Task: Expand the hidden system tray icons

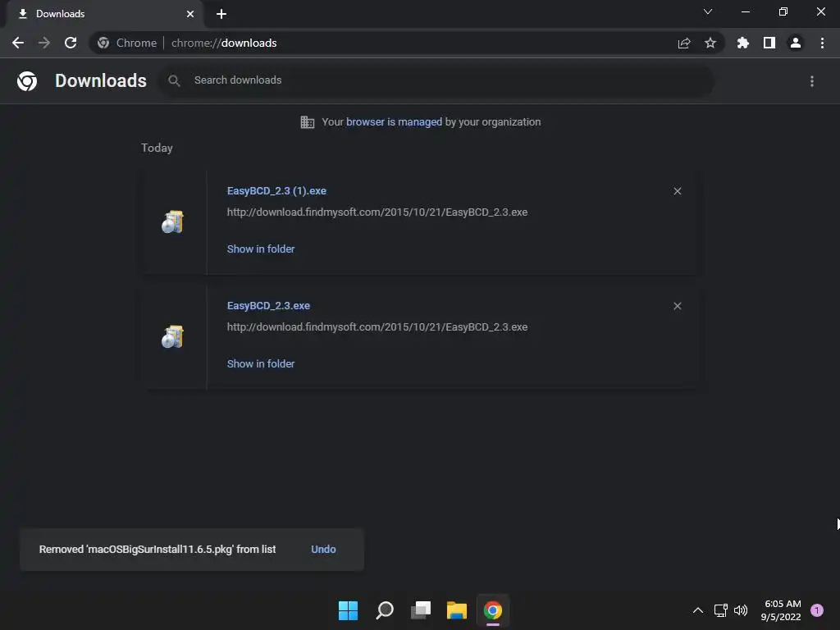Action: [x=698, y=610]
